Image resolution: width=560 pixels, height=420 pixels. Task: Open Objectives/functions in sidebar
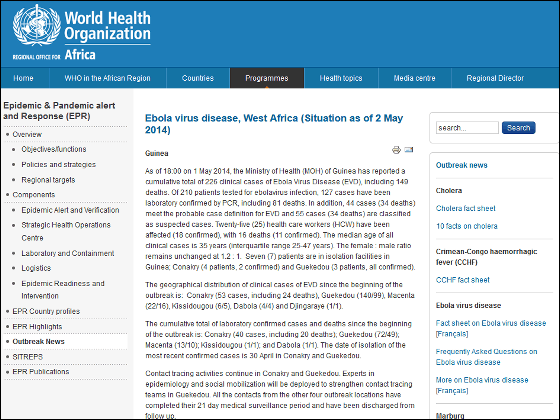pos(54,149)
